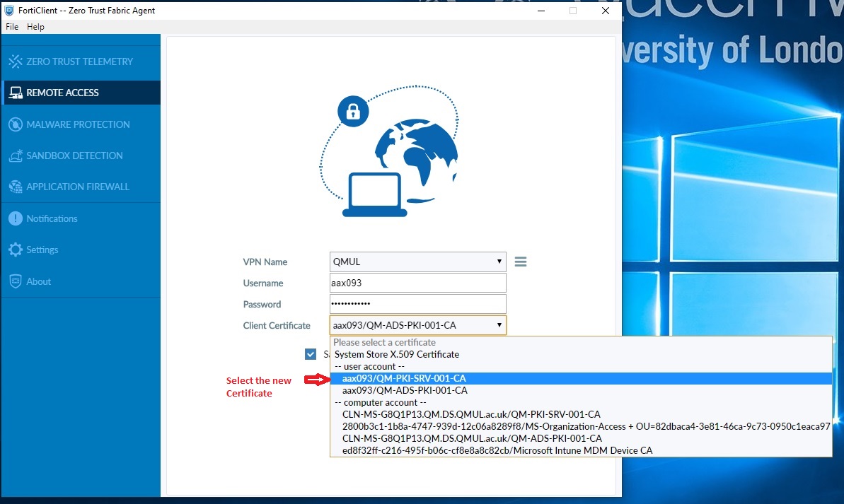Image resolution: width=844 pixels, height=504 pixels.
Task: Open Settings gear icon
Action: [16, 250]
